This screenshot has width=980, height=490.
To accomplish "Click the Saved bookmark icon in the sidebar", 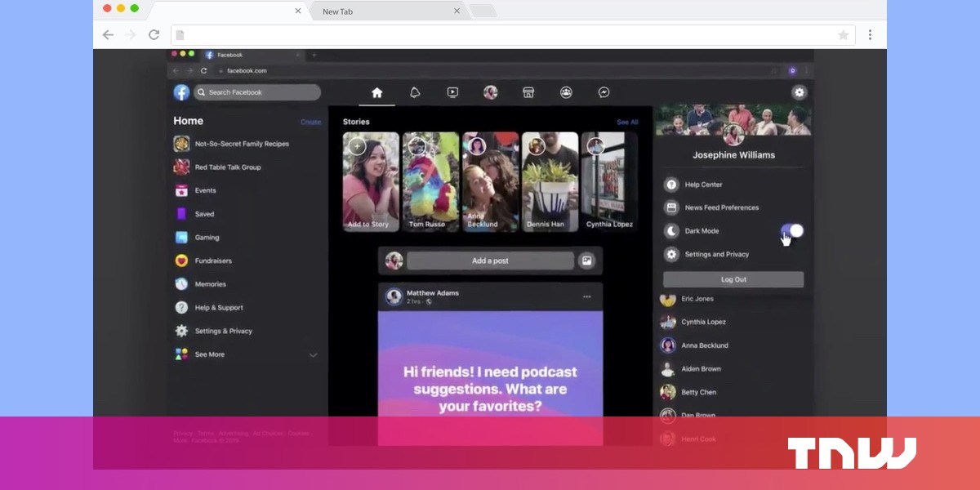I will click(181, 214).
